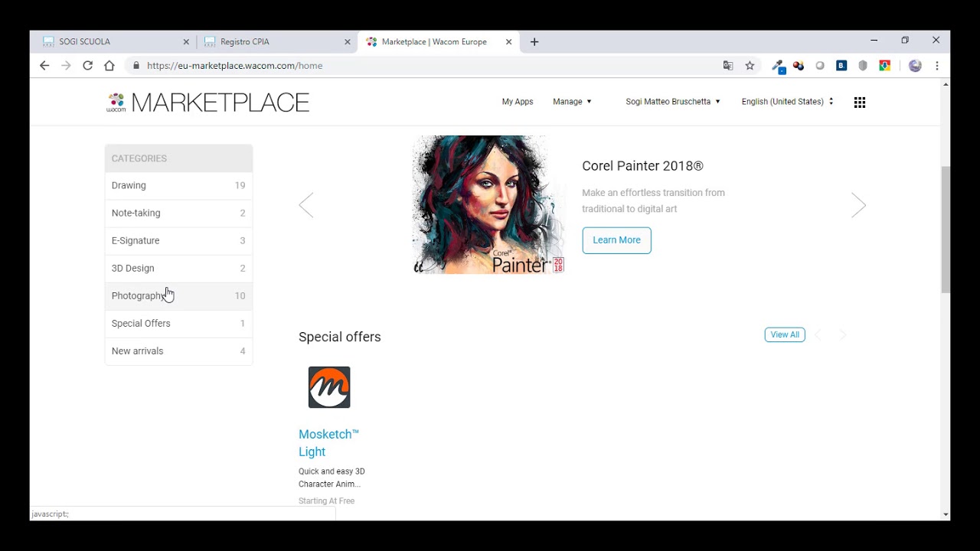
Task: Open My Apps
Action: click(x=518, y=102)
